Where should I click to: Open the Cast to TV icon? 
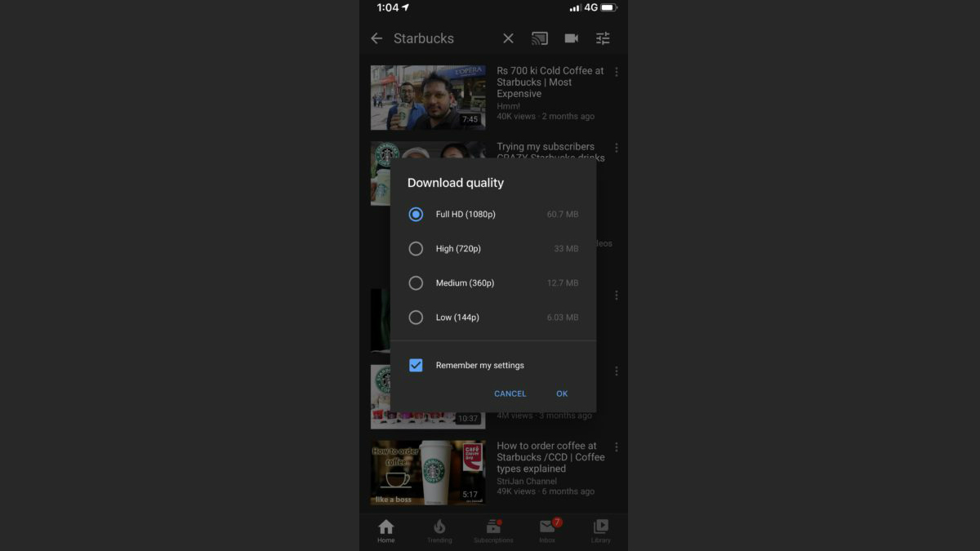539,38
